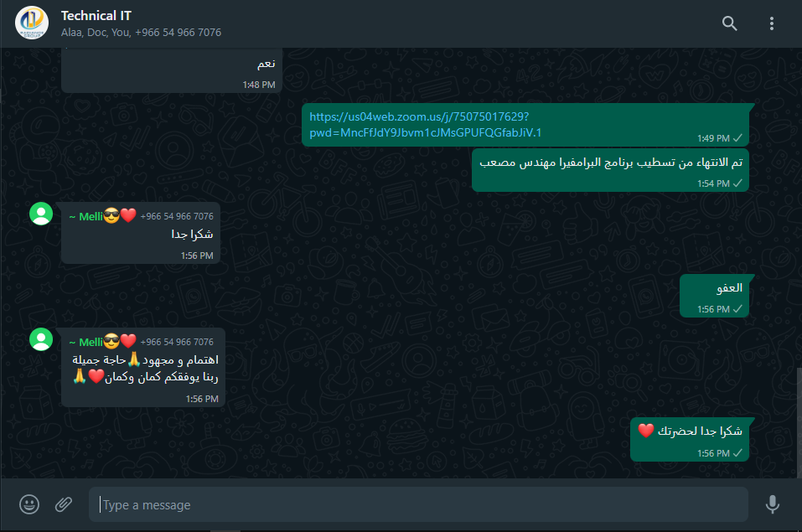Click Melli's avatar beside the 'شكرا جدا' message
The image size is (802, 532).
pos(41,214)
